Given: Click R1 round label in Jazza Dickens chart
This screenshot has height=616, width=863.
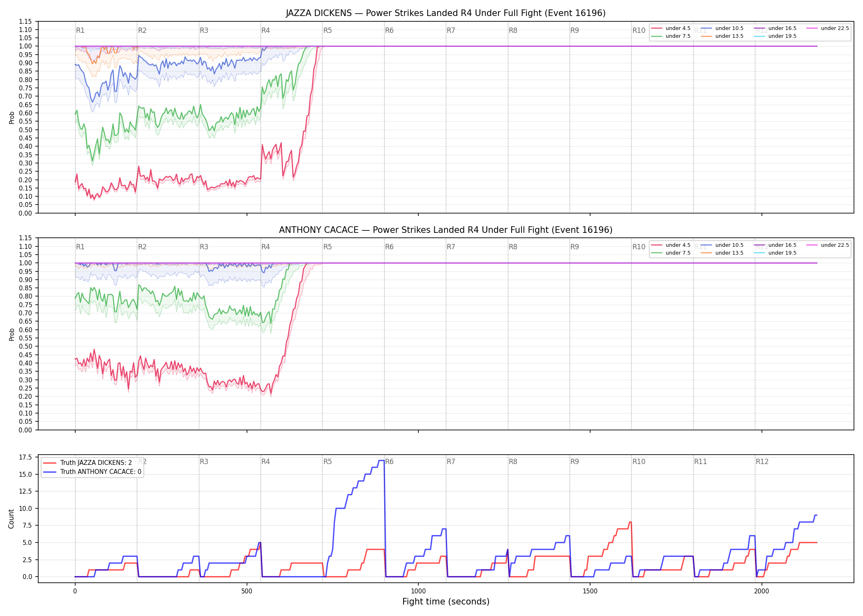Looking at the screenshot, I should click(x=80, y=30).
